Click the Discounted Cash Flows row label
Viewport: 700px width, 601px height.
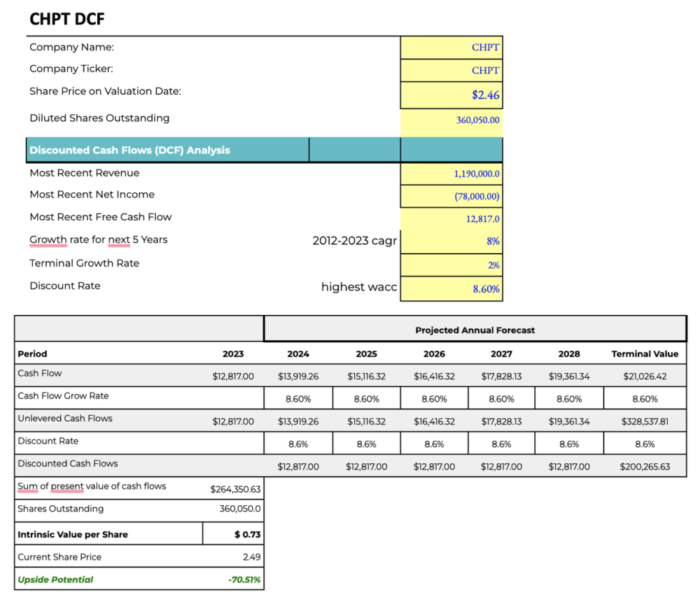67,464
